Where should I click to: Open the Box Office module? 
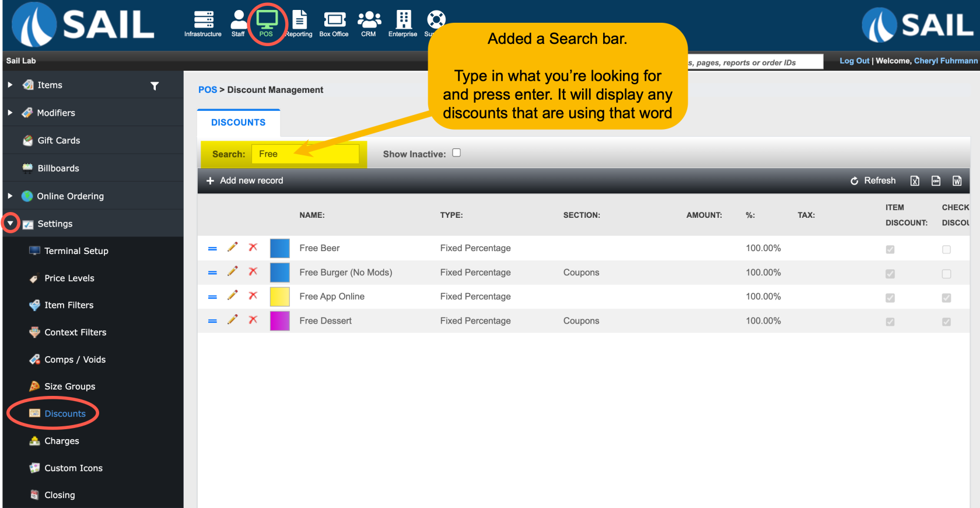tap(334, 22)
